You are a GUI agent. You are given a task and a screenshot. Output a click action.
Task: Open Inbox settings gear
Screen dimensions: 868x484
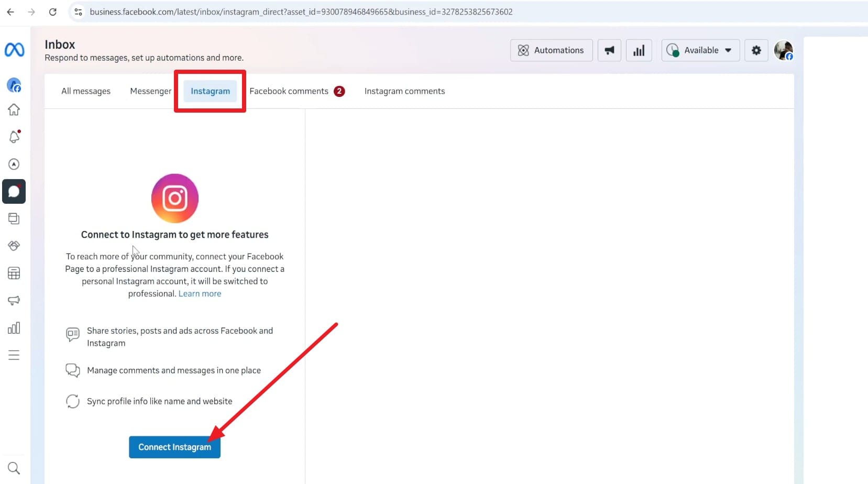coord(756,50)
